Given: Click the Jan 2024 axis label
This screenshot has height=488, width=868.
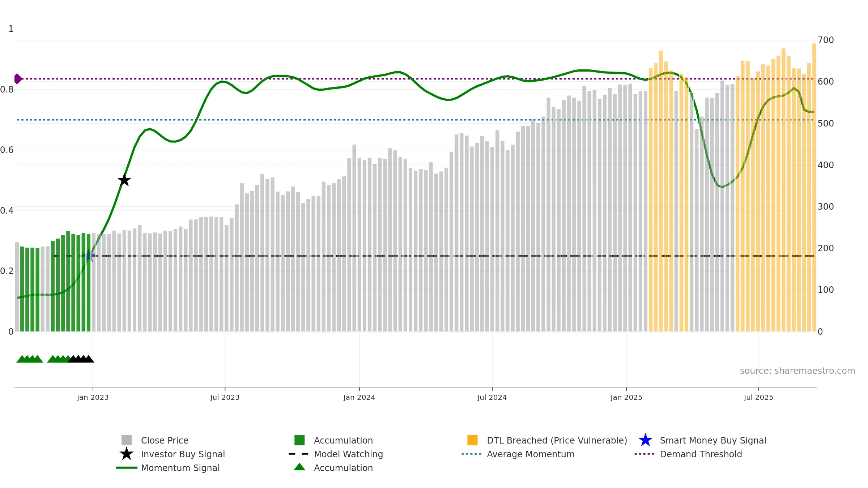Looking at the screenshot, I should [x=359, y=397].
